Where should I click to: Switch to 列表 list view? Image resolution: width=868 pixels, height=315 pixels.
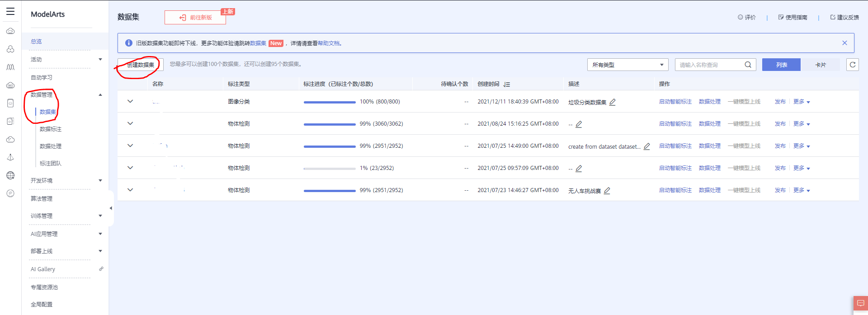781,65
